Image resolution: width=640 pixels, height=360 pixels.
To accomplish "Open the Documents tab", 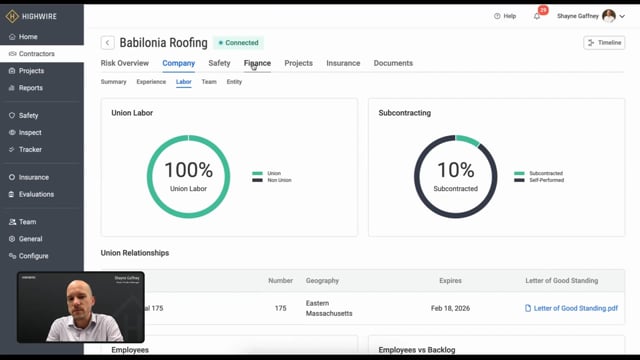I will click(393, 63).
